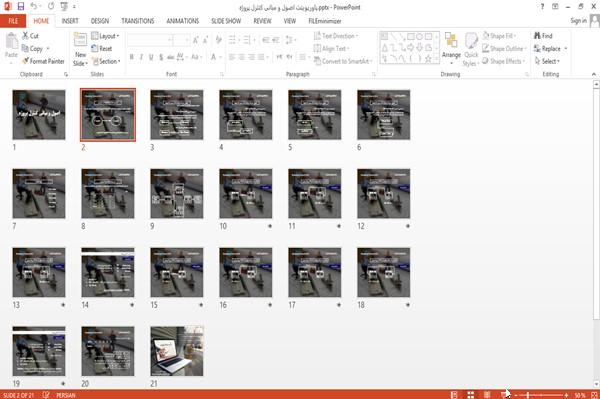Switch to Slide Sorter view in status bar
The width and height of the screenshot is (600, 399).
coord(471,395)
